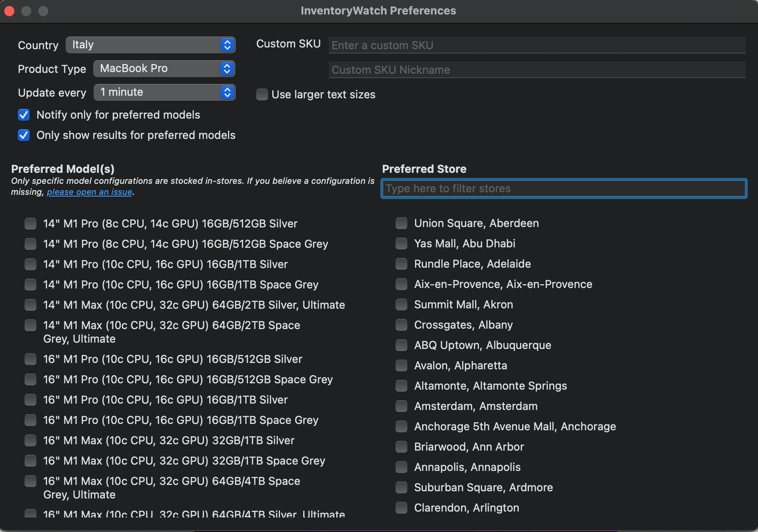Open the Country dropdown showing Italy
The width and height of the screenshot is (758, 532).
[x=150, y=45]
